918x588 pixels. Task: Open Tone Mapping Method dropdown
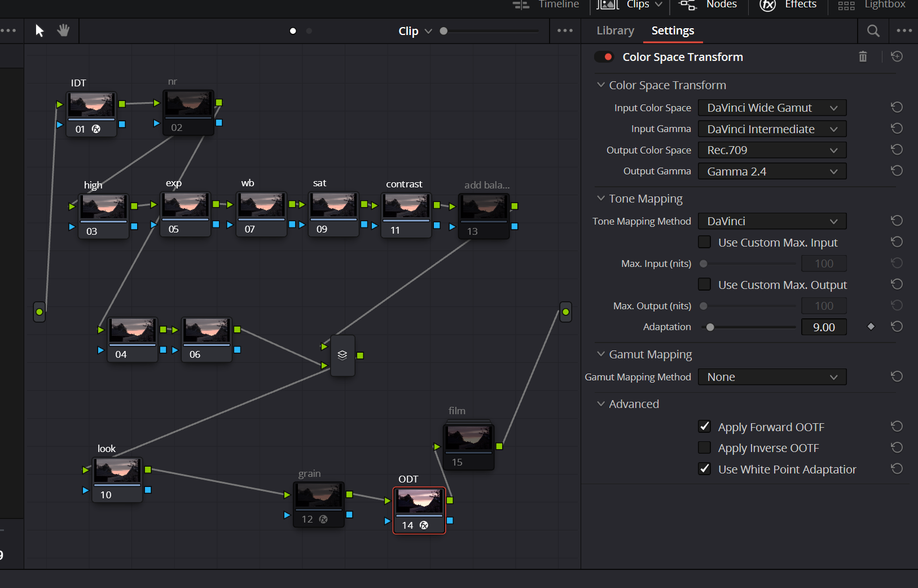click(772, 221)
